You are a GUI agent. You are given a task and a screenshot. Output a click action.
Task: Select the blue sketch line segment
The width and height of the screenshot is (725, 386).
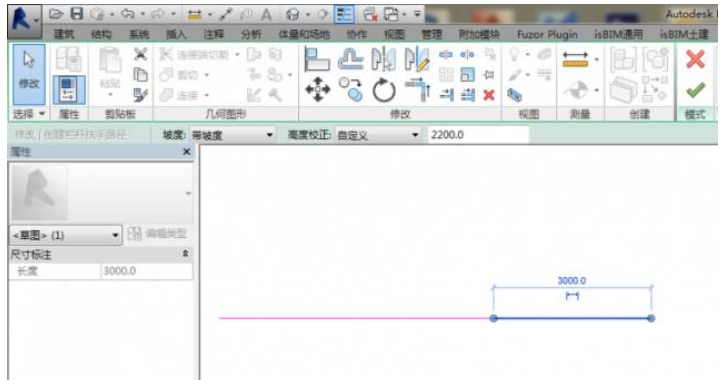click(x=572, y=318)
